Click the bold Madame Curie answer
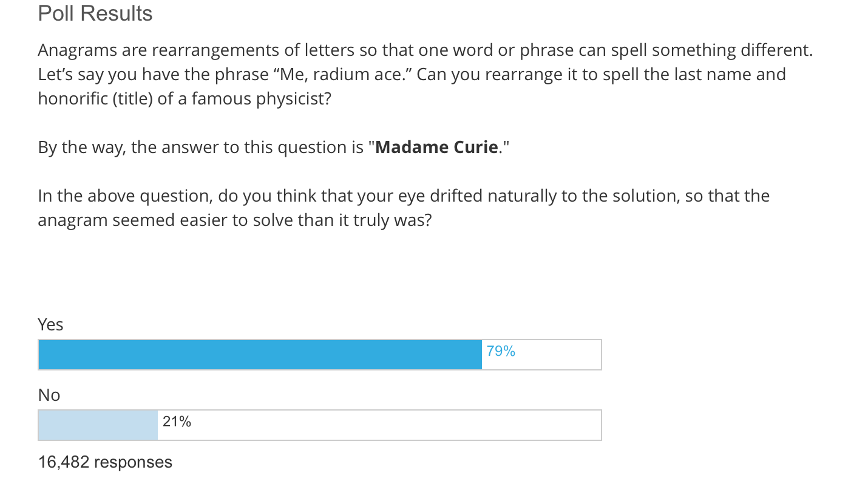The image size is (868, 498). (437, 147)
